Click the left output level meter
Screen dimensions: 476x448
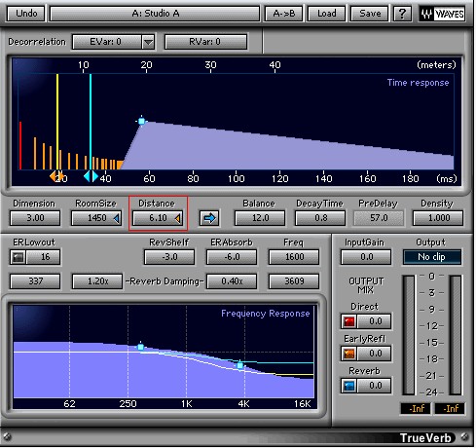tap(409, 335)
